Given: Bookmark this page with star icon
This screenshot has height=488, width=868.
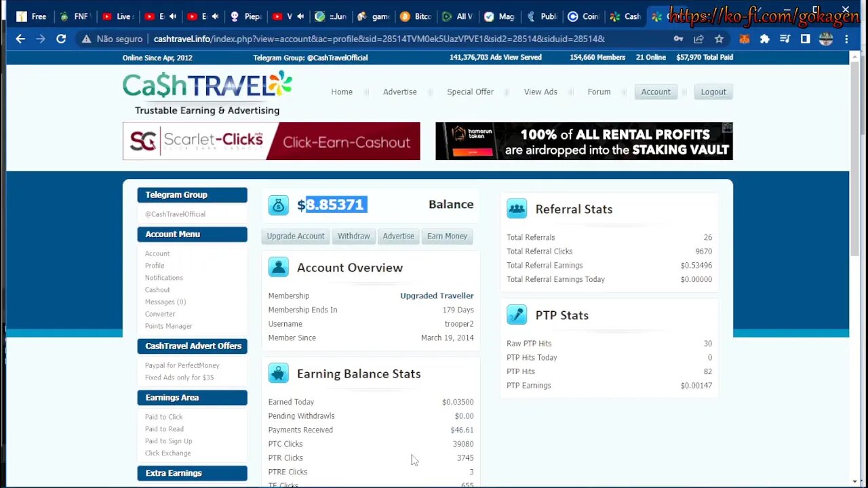Looking at the screenshot, I should [719, 39].
